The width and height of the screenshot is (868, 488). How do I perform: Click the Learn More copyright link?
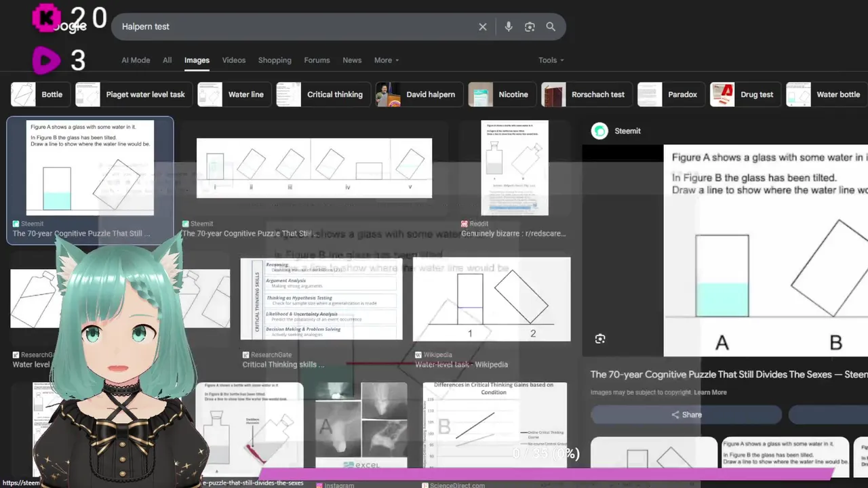pos(710,392)
